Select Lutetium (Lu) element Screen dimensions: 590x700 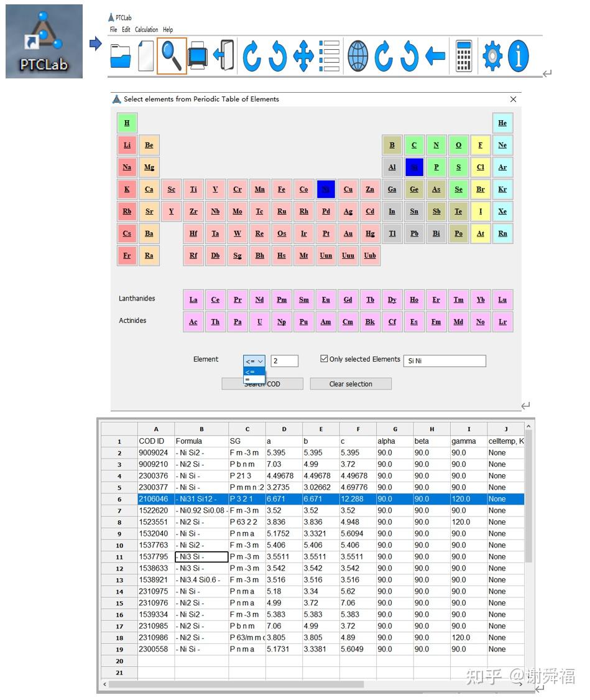coord(502,299)
